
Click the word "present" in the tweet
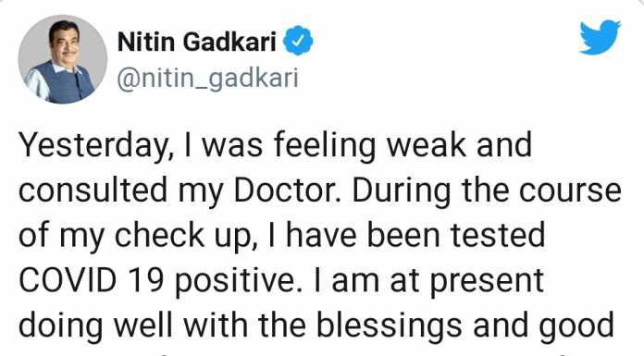(487, 283)
